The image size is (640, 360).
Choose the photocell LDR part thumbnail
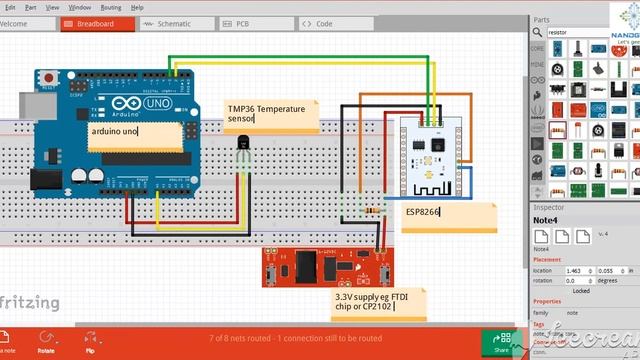578,171
